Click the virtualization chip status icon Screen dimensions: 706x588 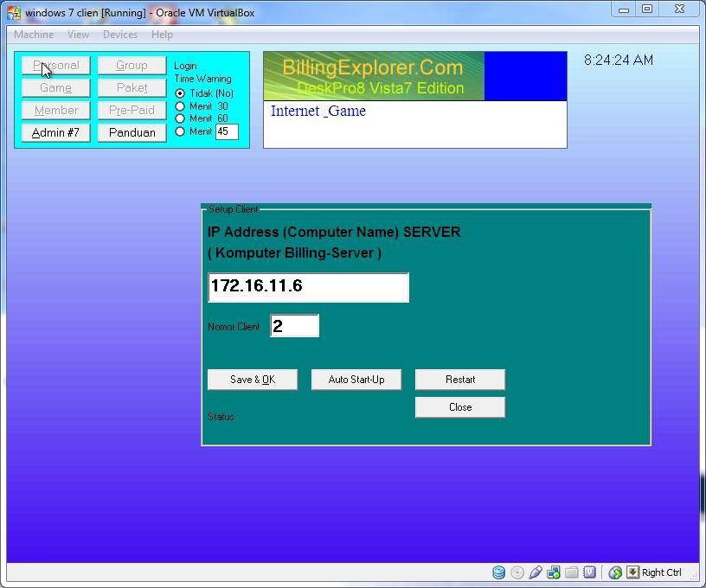tap(589, 572)
